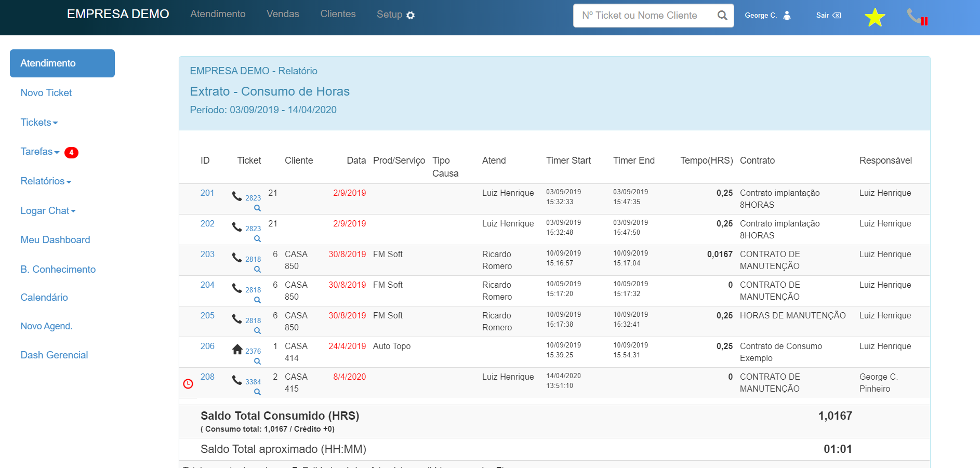The width and height of the screenshot is (980, 468).
Task: Click 'Contrato de Consumo Exemplo' cell
Action: tap(781, 352)
